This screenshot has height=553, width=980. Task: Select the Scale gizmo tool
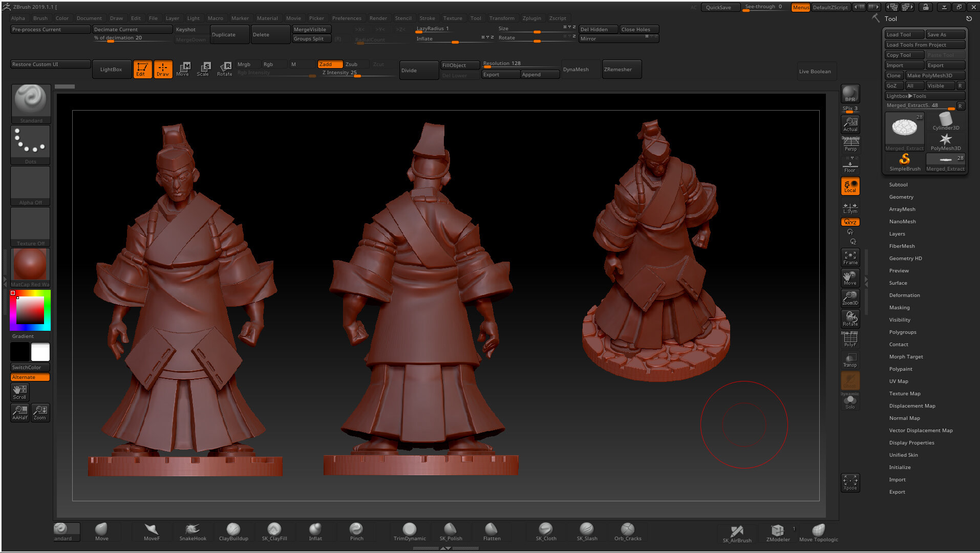click(203, 69)
